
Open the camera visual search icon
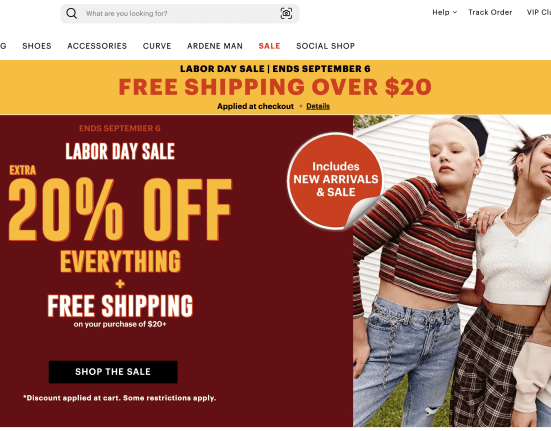point(286,13)
